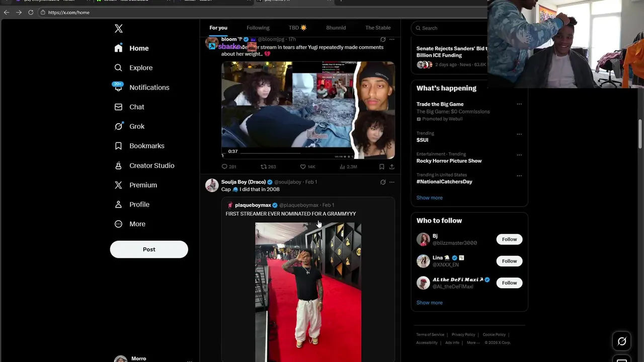Switch to the 8hunnid tab
This screenshot has width=644, height=362.
point(336,28)
